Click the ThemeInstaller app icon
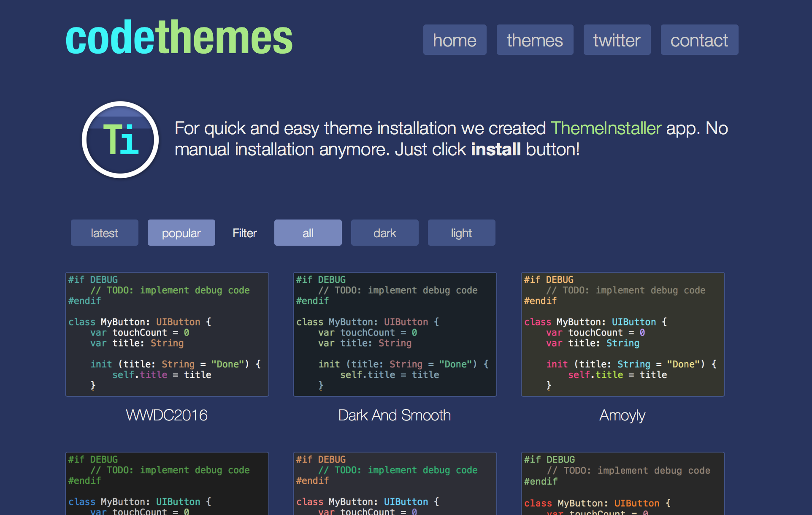The image size is (812, 515). coord(120,139)
